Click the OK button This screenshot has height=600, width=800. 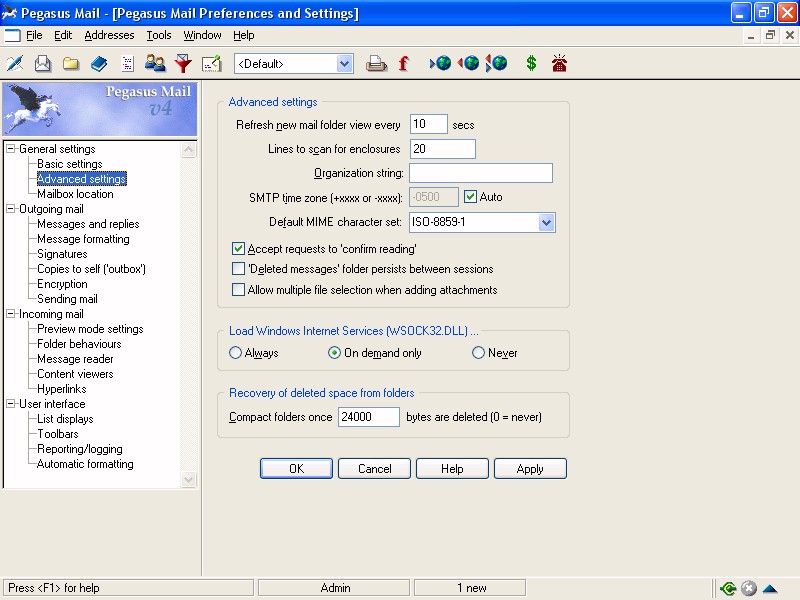[x=296, y=468]
